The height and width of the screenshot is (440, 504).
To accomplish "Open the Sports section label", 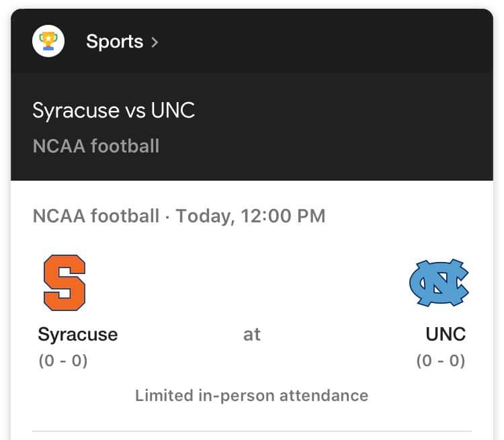I will pos(114,42).
